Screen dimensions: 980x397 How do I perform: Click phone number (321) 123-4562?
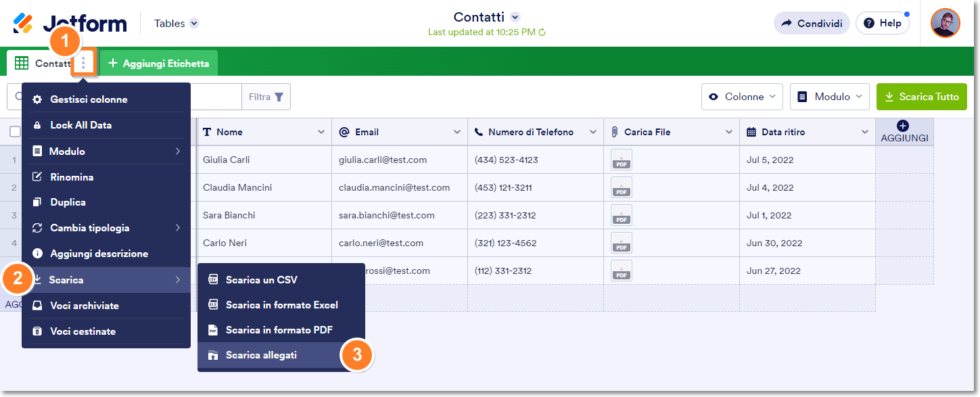pyautogui.click(x=506, y=243)
